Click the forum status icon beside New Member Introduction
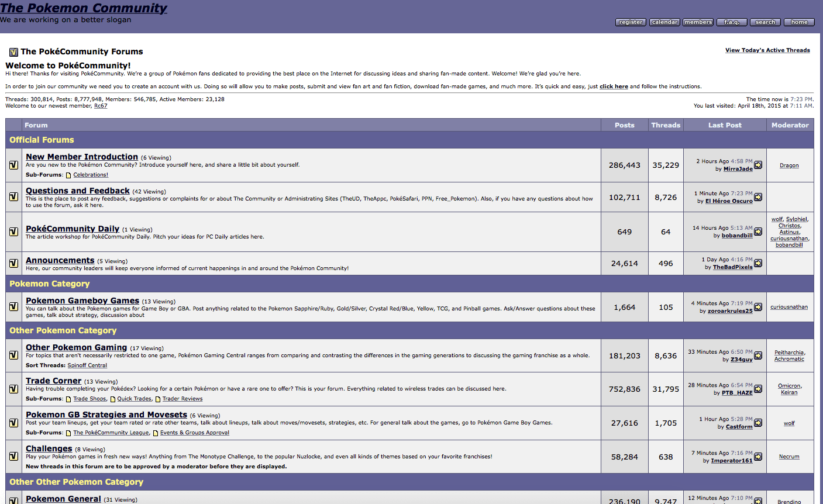 coord(13,165)
